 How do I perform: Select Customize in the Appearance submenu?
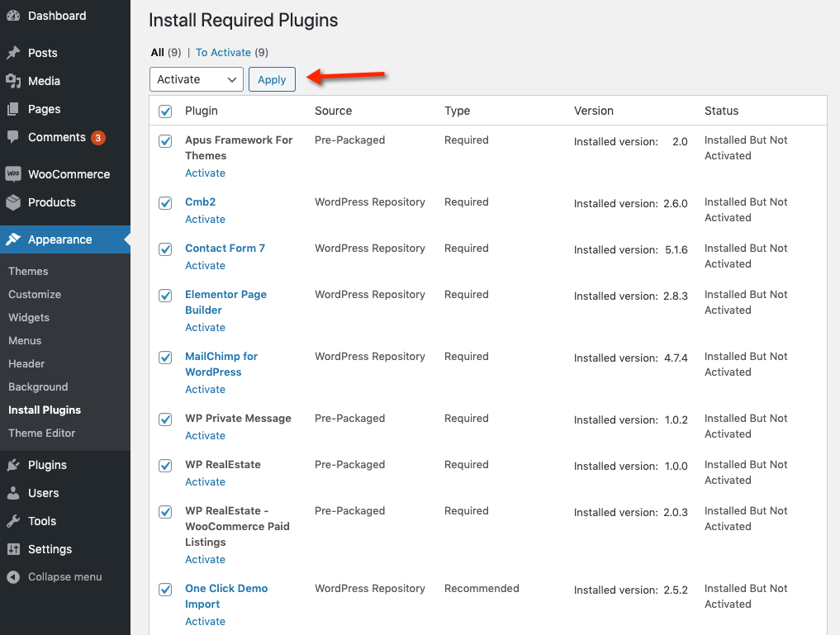coord(35,294)
